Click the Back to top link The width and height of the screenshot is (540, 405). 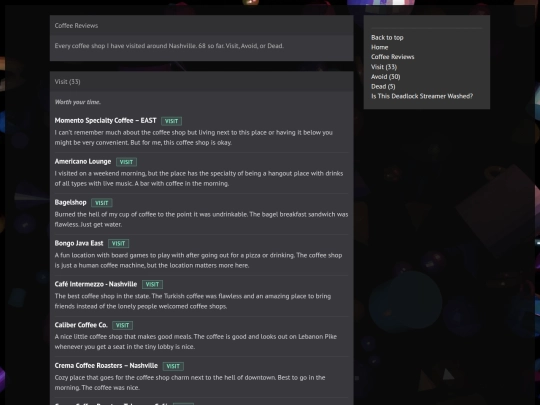pos(387,38)
